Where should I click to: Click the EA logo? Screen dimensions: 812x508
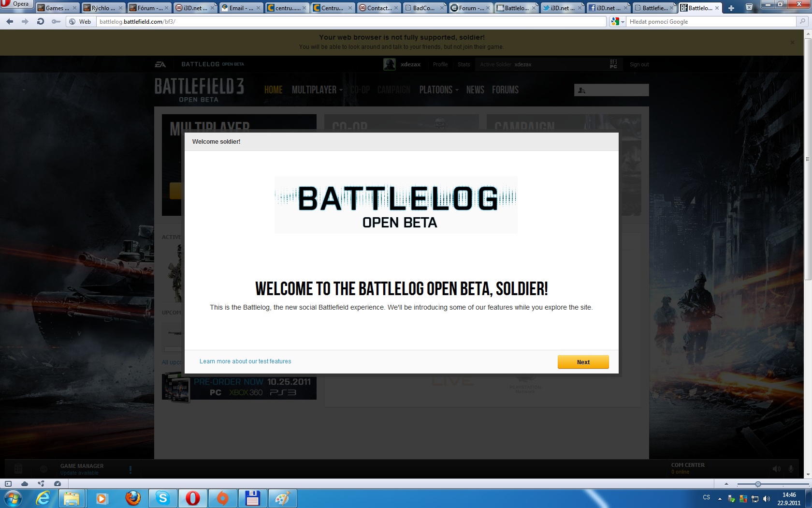(x=160, y=64)
